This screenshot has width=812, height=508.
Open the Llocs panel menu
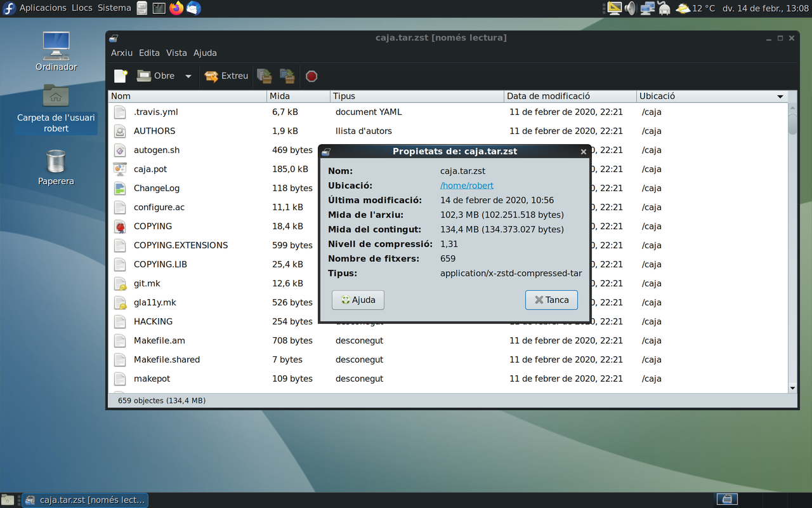point(82,8)
